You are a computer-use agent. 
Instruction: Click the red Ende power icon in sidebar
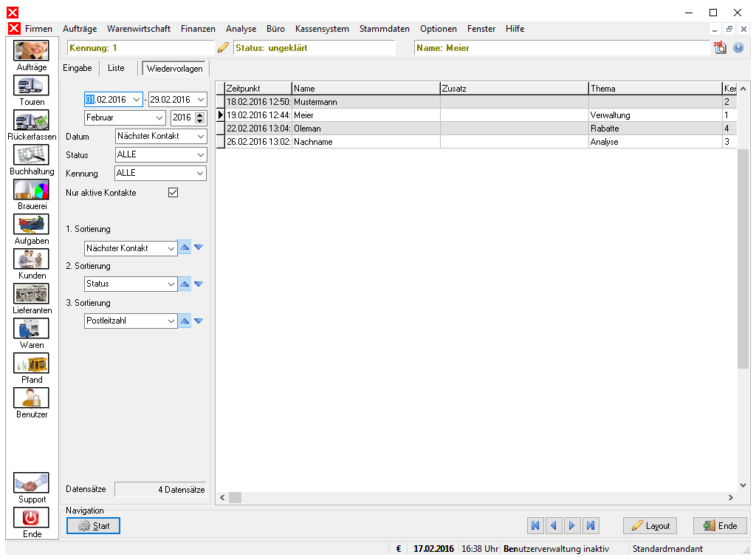tap(31, 518)
